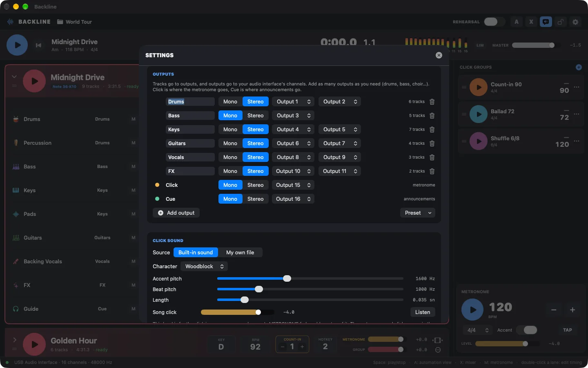This screenshot has width=588, height=368.
Task: Select My own file source
Action: 240,253
